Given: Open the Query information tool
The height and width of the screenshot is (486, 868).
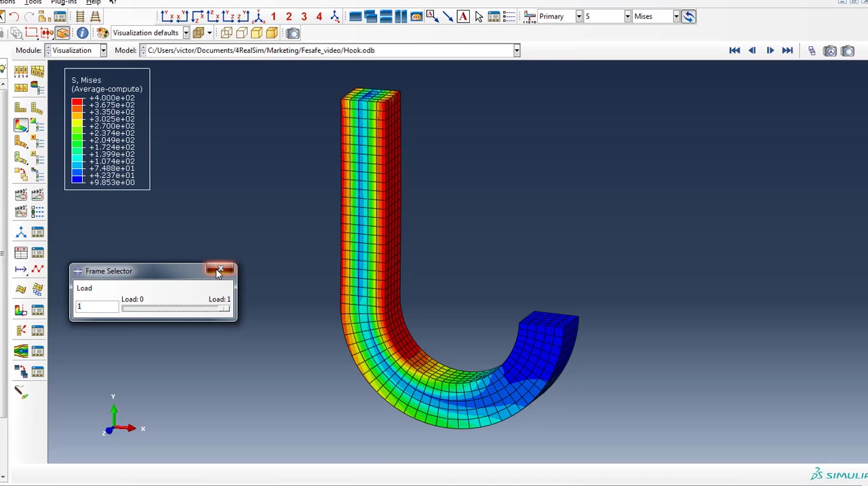Looking at the screenshot, I should (x=82, y=33).
